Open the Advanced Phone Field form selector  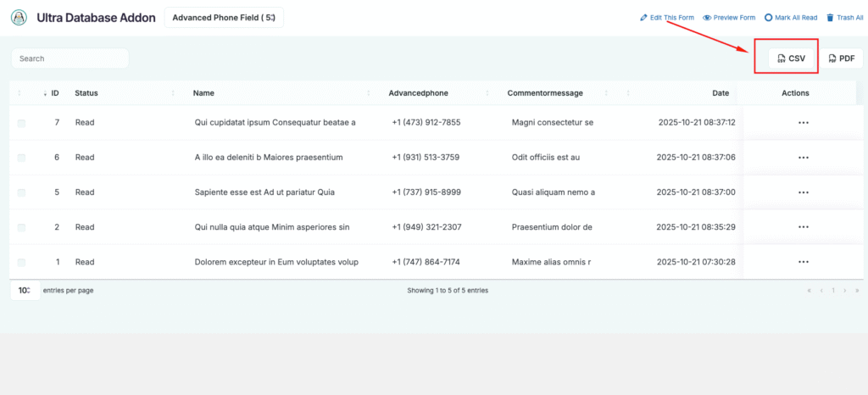click(224, 18)
